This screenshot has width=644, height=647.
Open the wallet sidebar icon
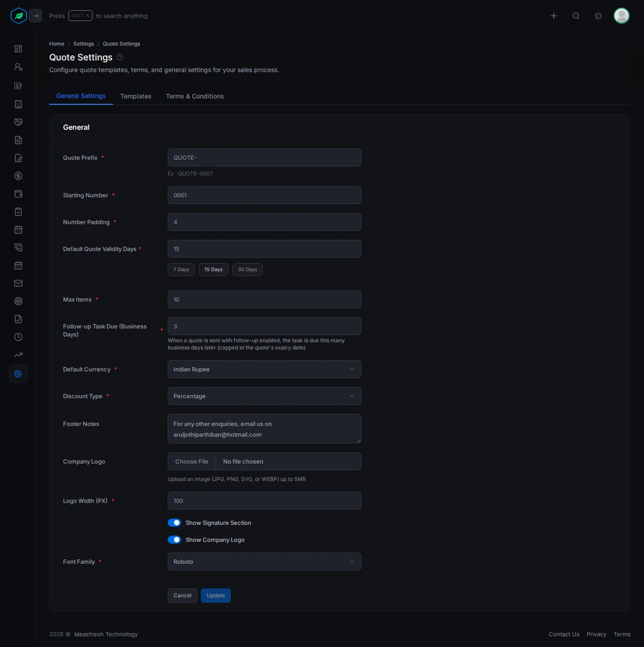[18, 194]
